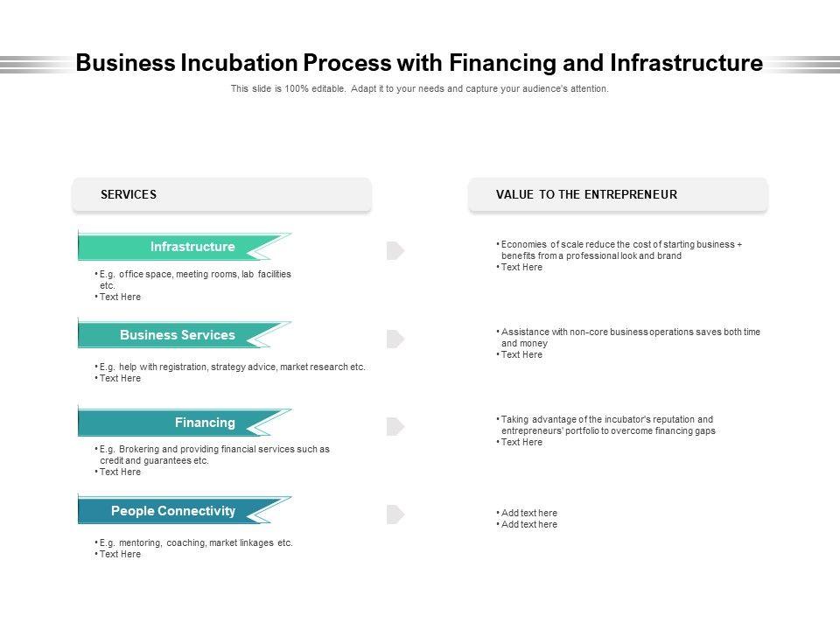Click the first 'Add text here' placeholder
Image resolution: width=840 pixels, height=630 pixels.
[x=528, y=513]
